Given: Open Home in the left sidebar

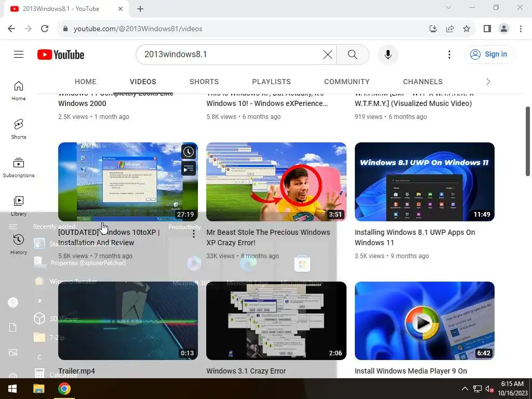Looking at the screenshot, I should coord(19,91).
